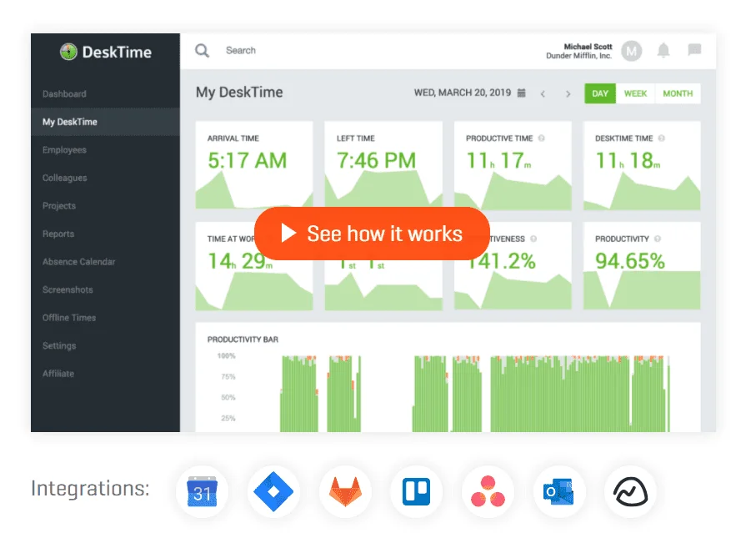Open Employees in the sidebar

click(65, 150)
